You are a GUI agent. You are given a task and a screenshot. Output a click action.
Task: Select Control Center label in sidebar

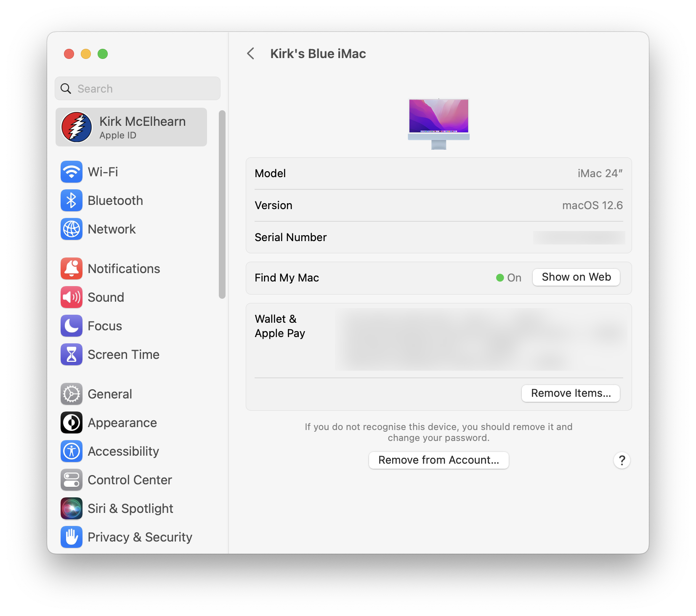coord(130,480)
